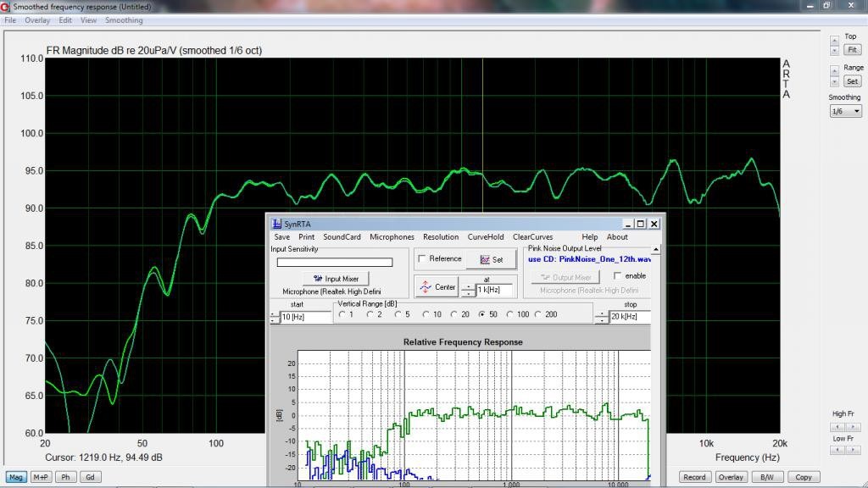Click the Record button
Image resolution: width=868 pixels, height=488 pixels.
tap(694, 477)
